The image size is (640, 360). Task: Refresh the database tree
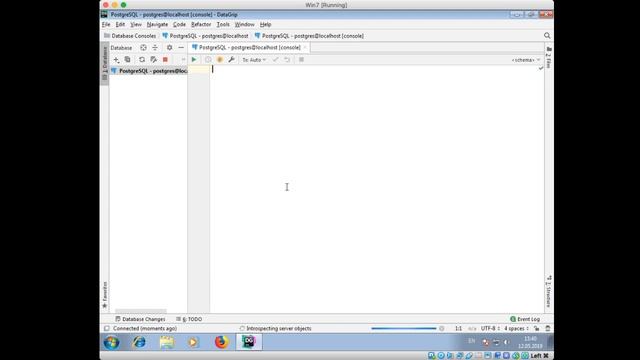(142, 60)
